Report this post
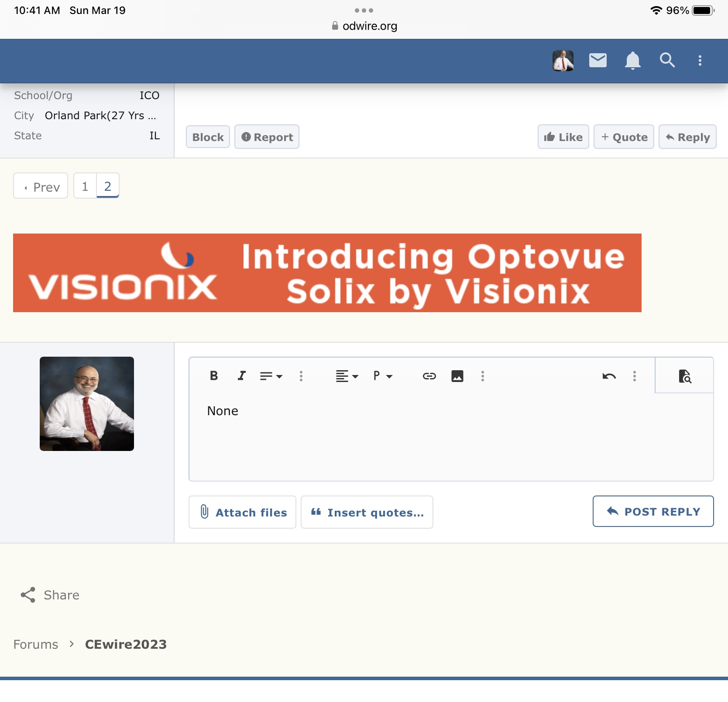 (x=267, y=137)
